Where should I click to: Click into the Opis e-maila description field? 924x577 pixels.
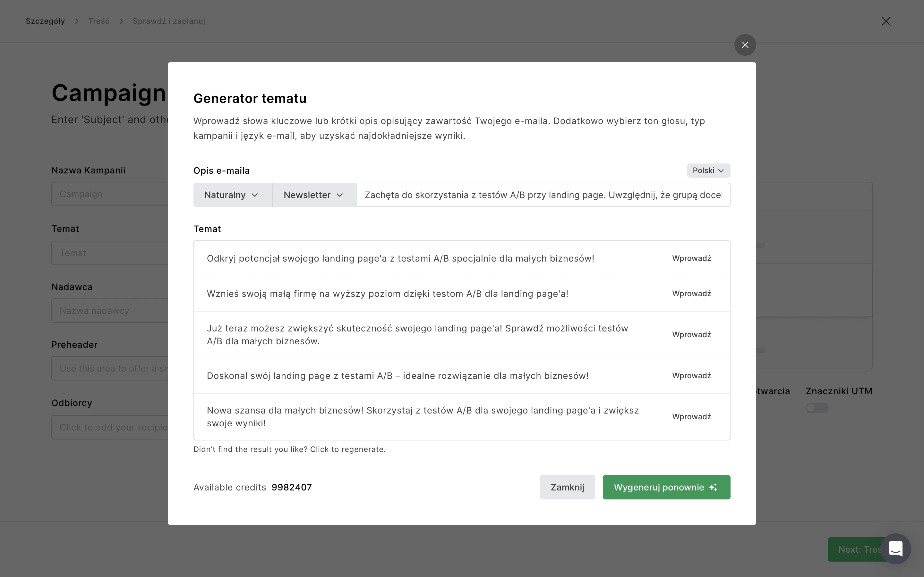click(543, 195)
